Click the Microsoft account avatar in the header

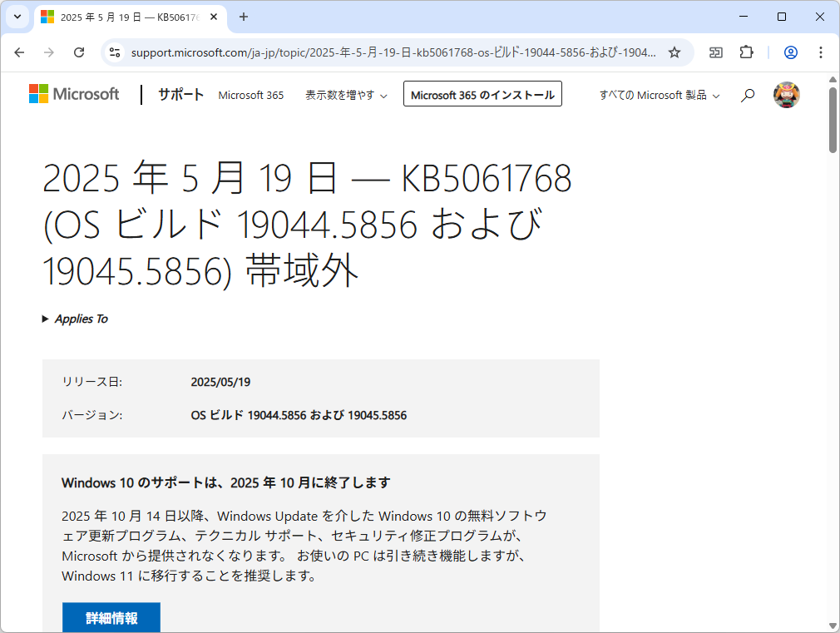pos(786,94)
